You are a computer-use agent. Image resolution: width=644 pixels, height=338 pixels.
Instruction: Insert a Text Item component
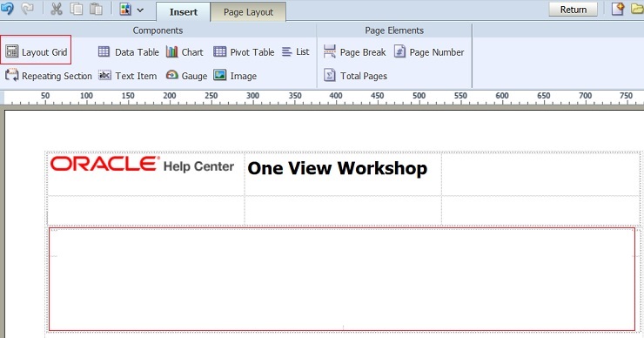(127, 76)
